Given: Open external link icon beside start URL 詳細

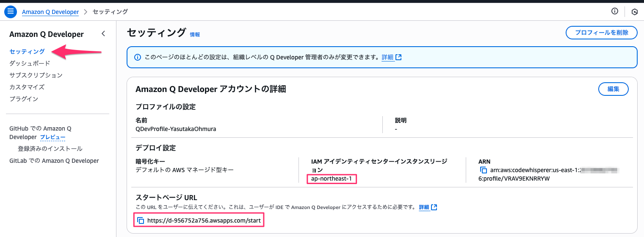Looking at the screenshot, I should click(x=434, y=207).
